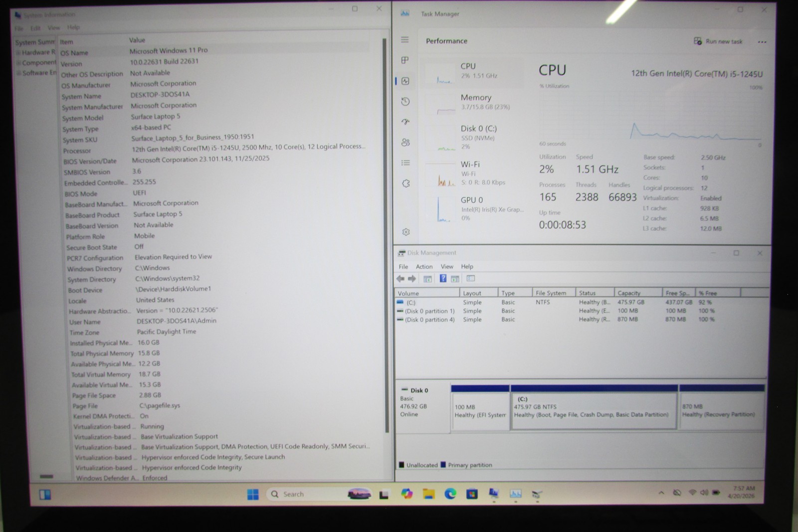
Task: Switch to System Information via taskbar icon
Action: pyautogui.click(x=494, y=494)
